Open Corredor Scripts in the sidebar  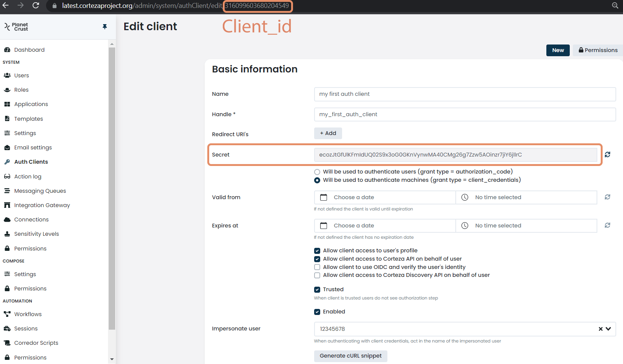(36, 343)
